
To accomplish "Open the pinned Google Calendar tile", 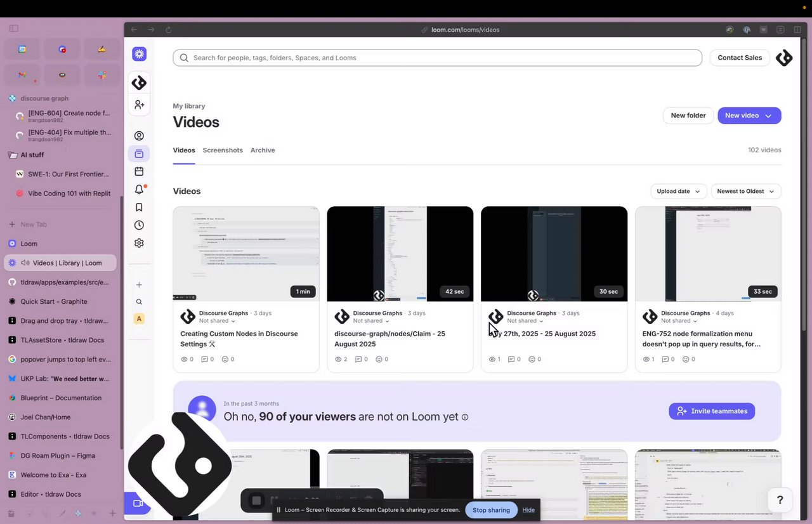I will (x=22, y=49).
